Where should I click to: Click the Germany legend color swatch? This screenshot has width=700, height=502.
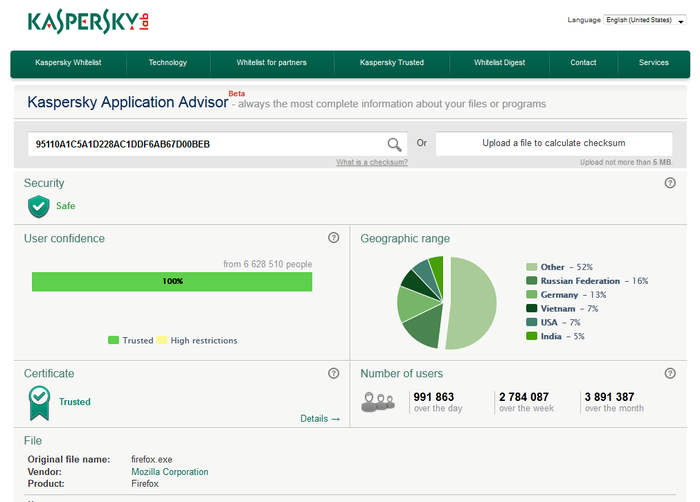pos(531,295)
